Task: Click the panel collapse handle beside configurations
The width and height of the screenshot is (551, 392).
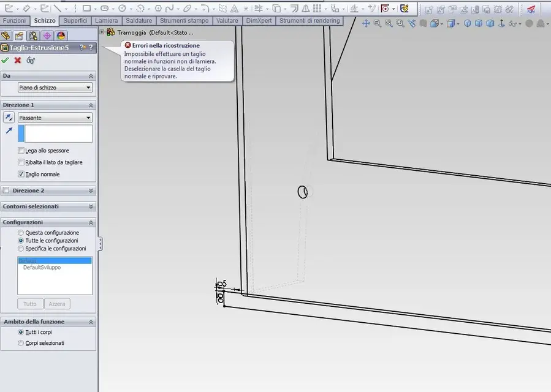Action: click(101, 243)
